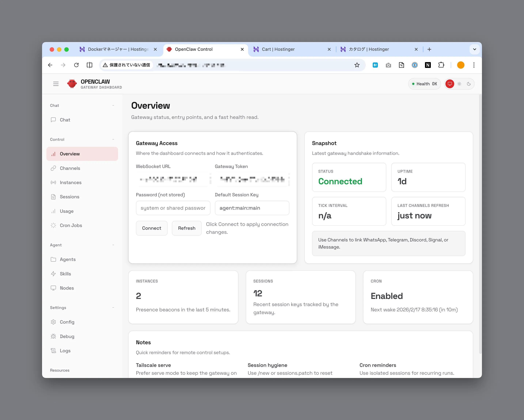Switch to dark theme with moon icon
Viewport: 524px width, 420px height.
pos(469,84)
